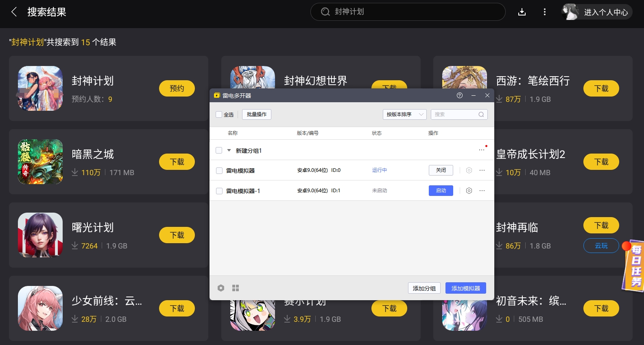Click the user avatar next to 进入个人中心
This screenshot has height=345, width=644.
(571, 12)
